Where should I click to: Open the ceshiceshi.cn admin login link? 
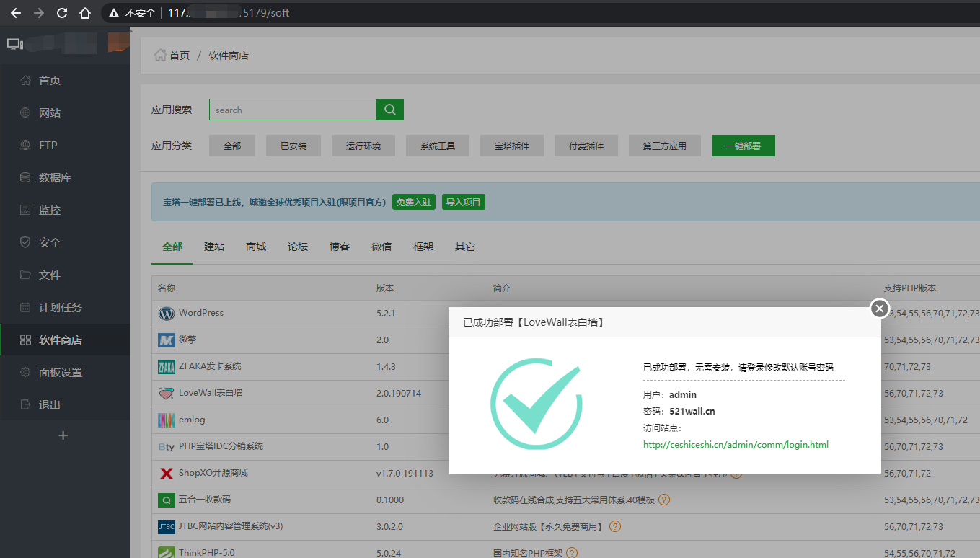[x=736, y=445]
